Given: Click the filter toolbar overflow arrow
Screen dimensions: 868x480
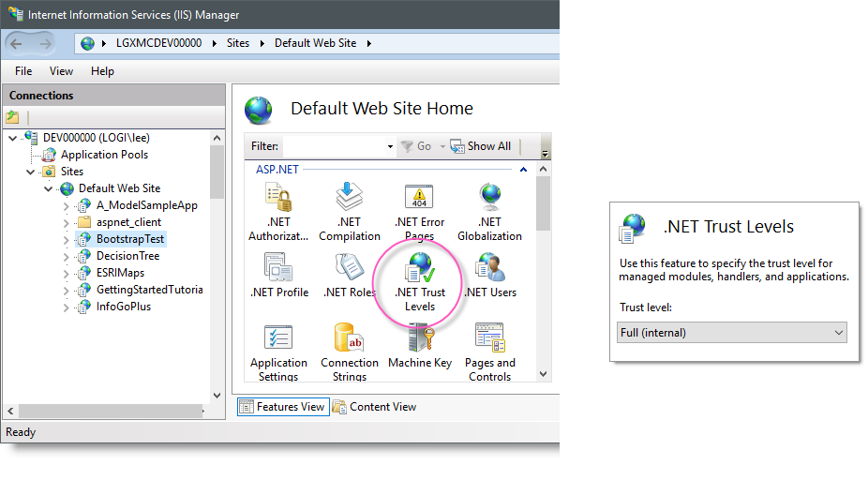Looking at the screenshot, I should pyautogui.click(x=545, y=154).
